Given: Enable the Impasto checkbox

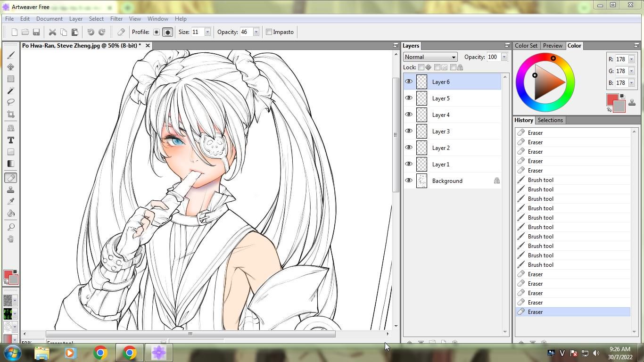Looking at the screenshot, I should [x=269, y=32].
